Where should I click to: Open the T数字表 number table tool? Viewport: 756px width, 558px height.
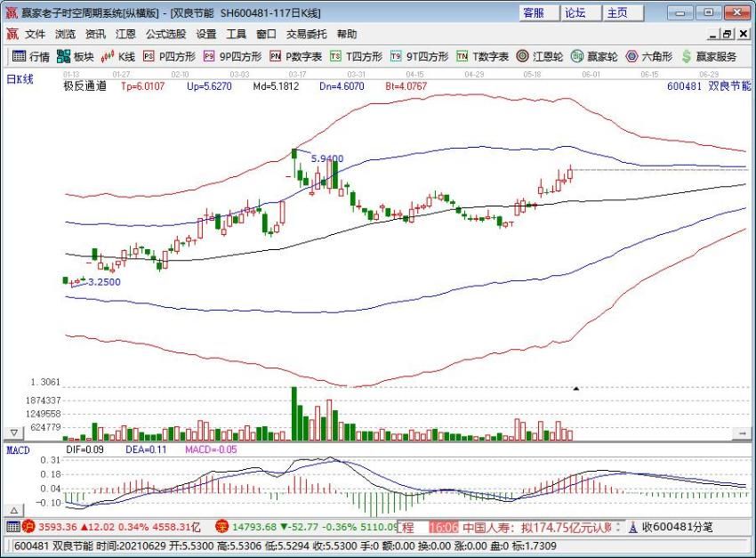(x=462, y=56)
